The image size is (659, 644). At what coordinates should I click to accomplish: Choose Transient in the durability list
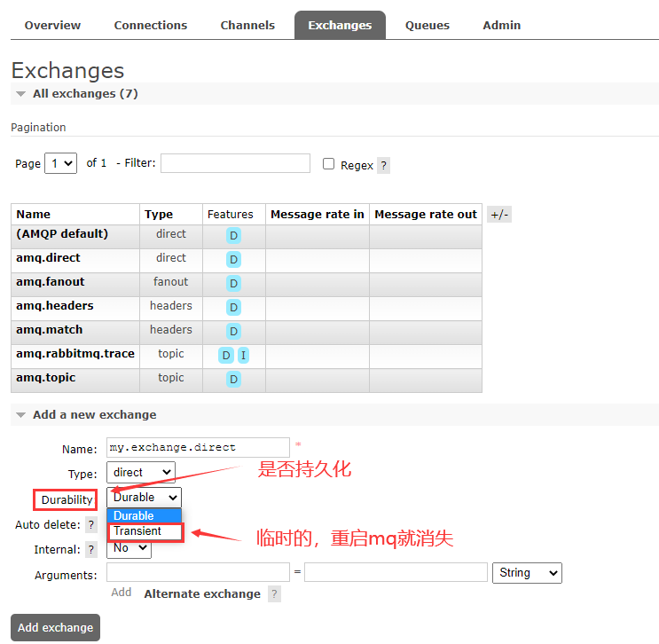[145, 531]
